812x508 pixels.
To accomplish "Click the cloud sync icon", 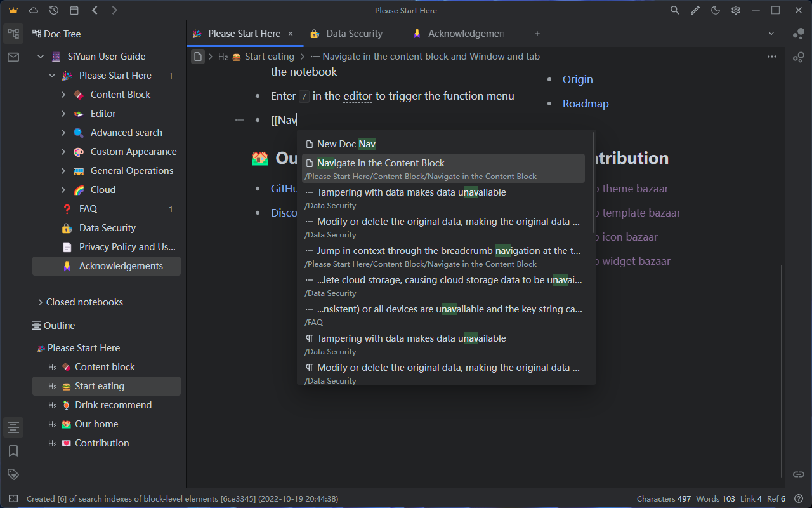I will click(34, 10).
